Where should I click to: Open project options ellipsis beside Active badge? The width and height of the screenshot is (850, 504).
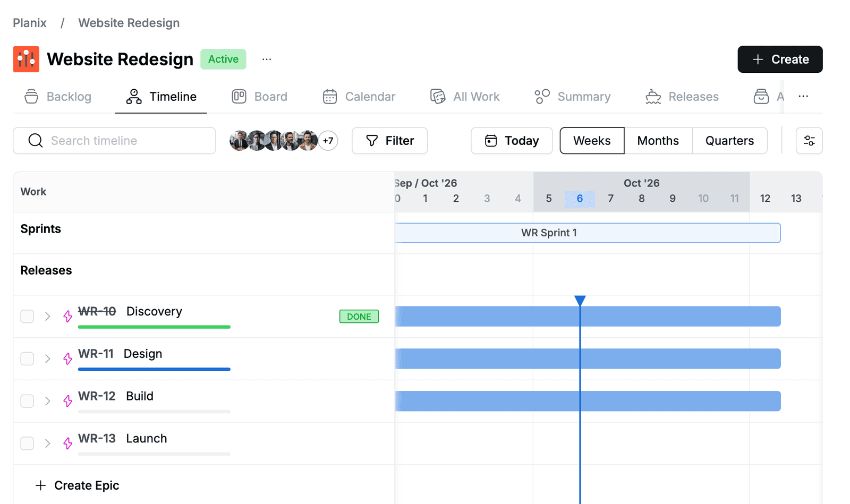coord(267,59)
